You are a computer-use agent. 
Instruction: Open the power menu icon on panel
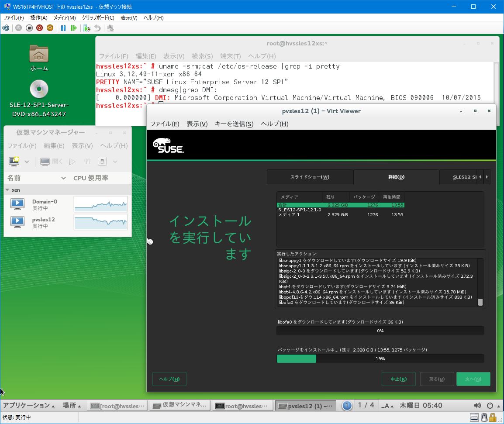pos(490,406)
